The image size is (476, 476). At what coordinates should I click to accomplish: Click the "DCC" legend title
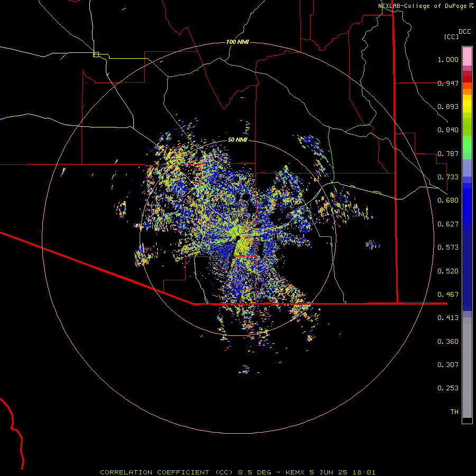coord(465,32)
